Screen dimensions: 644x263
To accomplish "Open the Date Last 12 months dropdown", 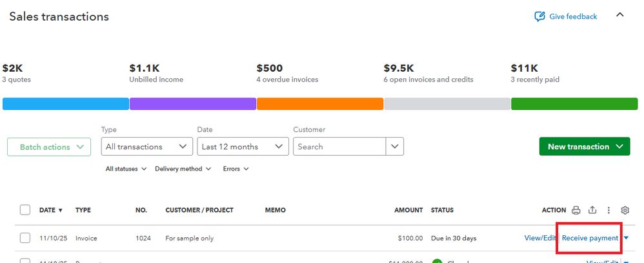I will pyautogui.click(x=243, y=147).
